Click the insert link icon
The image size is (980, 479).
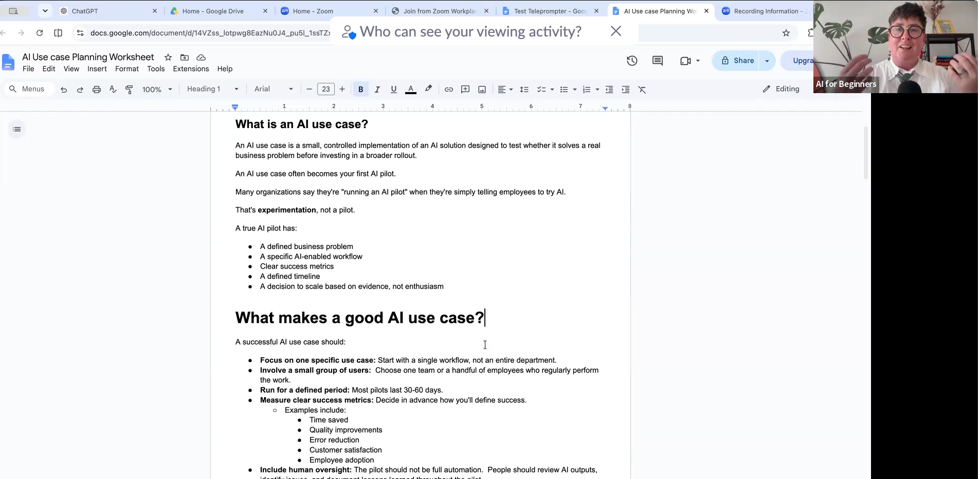[x=449, y=90]
